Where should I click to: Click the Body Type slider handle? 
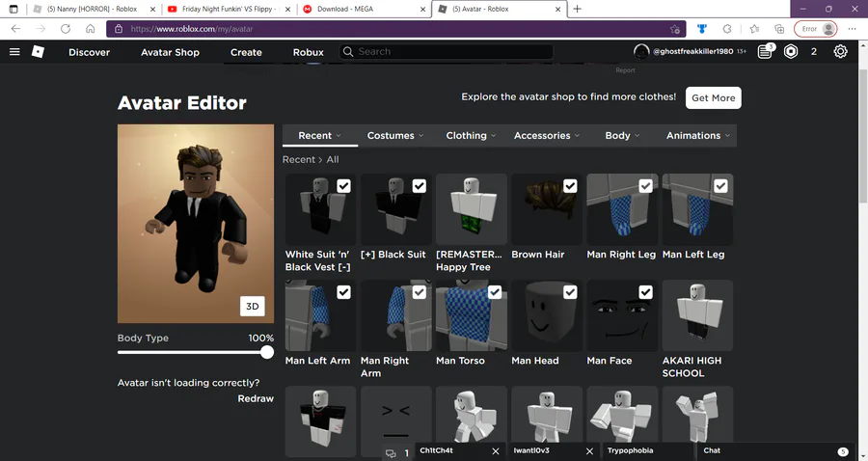[x=267, y=353]
